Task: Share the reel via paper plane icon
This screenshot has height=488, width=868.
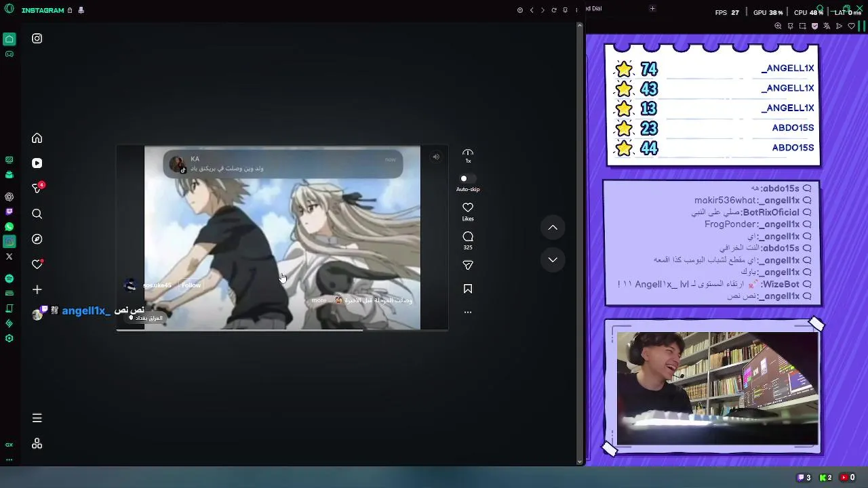Action: [468, 266]
